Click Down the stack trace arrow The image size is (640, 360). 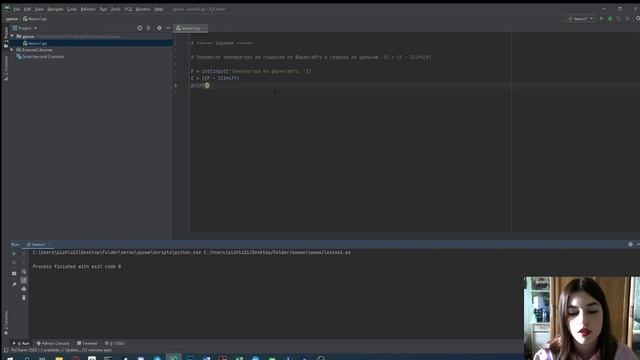[24, 262]
